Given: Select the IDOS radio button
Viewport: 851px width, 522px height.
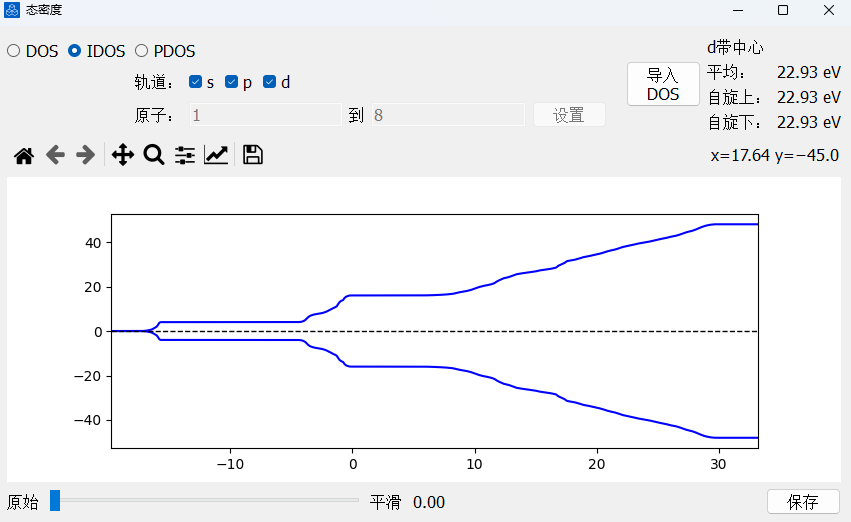Looking at the screenshot, I should coord(75,51).
